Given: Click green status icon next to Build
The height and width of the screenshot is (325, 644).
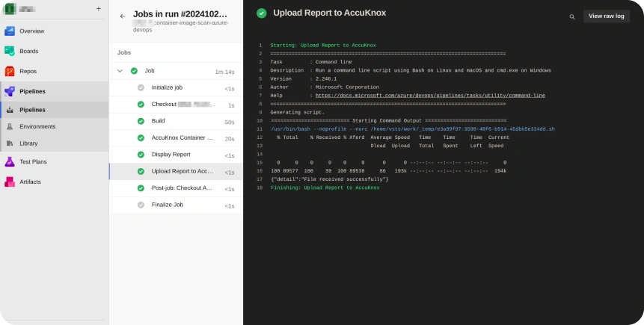Looking at the screenshot, I should tap(141, 121).
